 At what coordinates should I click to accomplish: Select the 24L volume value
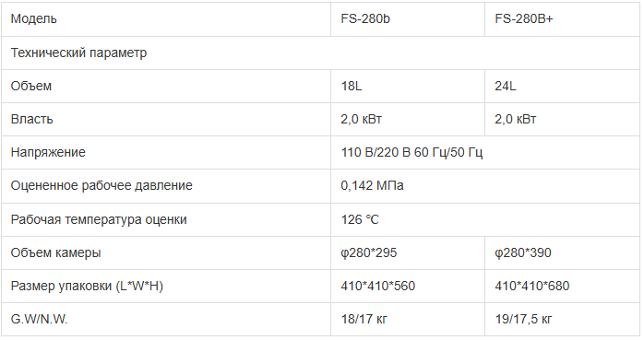pos(506,86)
